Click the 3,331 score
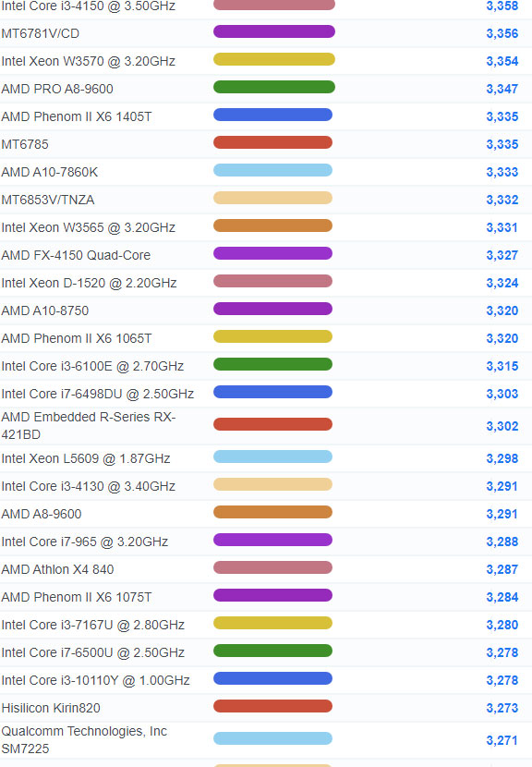532x767 pixels. tap(502, 227)
